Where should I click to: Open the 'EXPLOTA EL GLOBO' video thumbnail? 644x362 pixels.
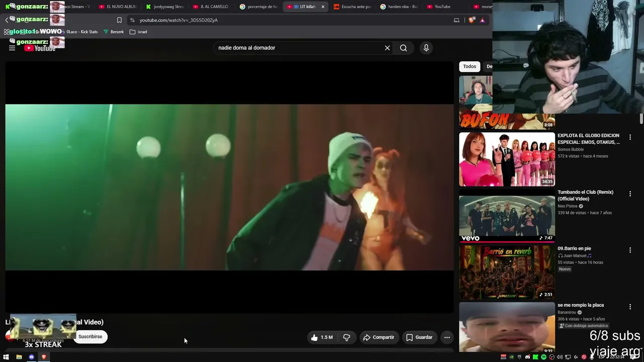(x=507, y=159)
